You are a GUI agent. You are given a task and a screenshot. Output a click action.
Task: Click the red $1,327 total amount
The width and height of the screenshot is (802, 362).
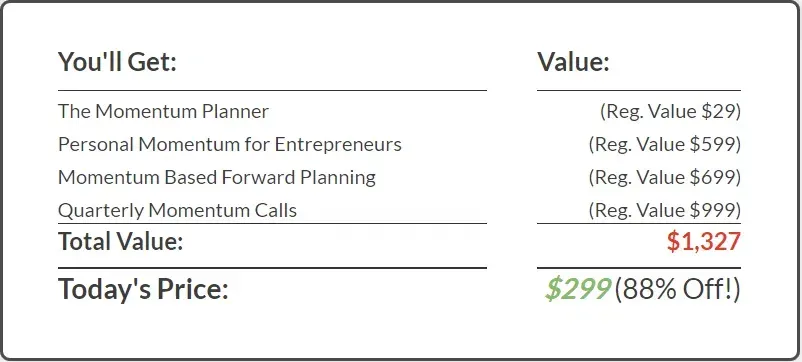coord(703,242)
